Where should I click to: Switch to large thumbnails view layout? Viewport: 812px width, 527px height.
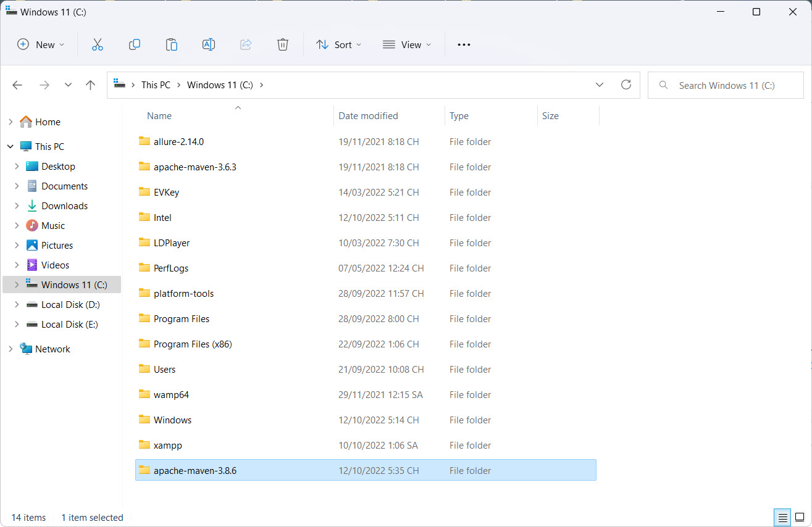pyautogui.click(x=799, y=517)
